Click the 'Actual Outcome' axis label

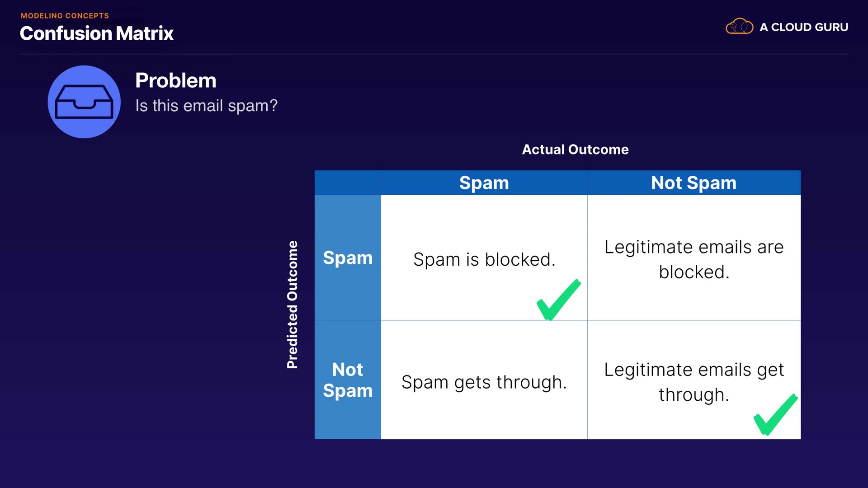click(x=575, y=150)
